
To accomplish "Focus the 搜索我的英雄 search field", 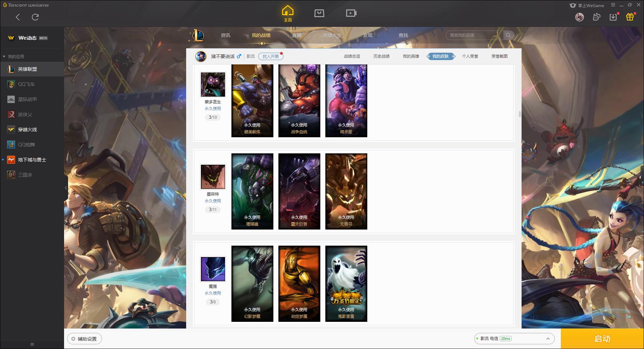I will [475, 35].
